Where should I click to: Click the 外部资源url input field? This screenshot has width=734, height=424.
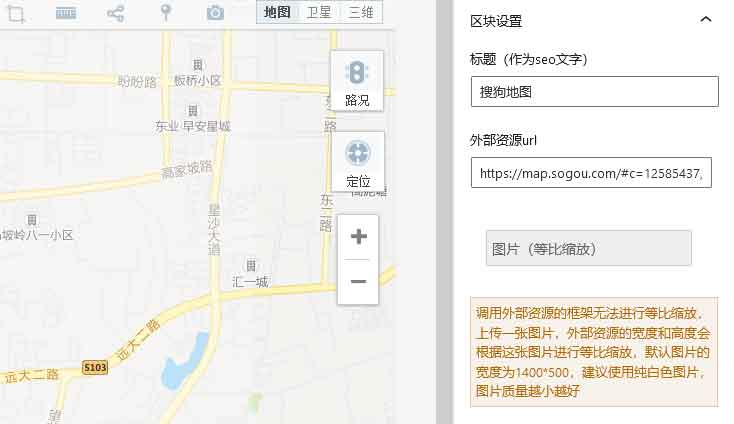pyautogui.click(x=591, y=173)
